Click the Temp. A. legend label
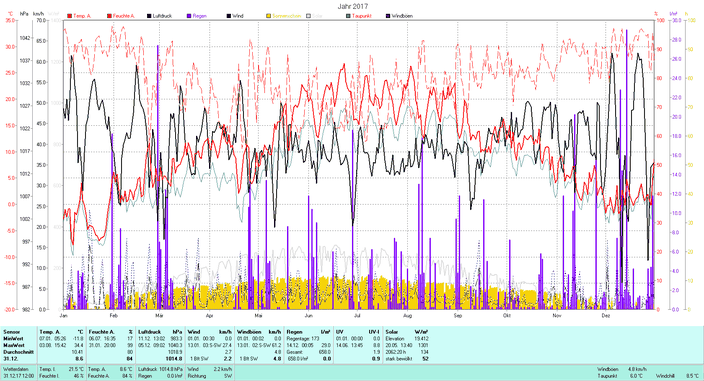Image resolution: width=704 pixels, height=381 pixels. [x=82, y=16]
